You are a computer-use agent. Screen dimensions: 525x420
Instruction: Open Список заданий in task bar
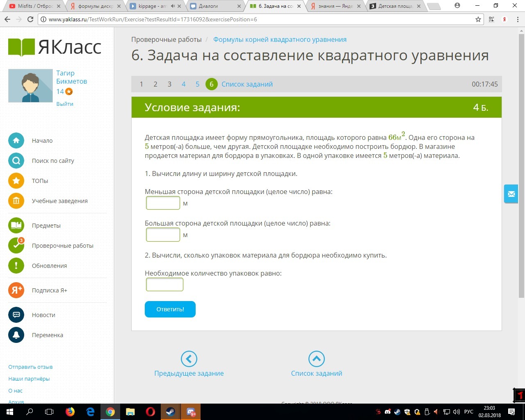point(247,84)
